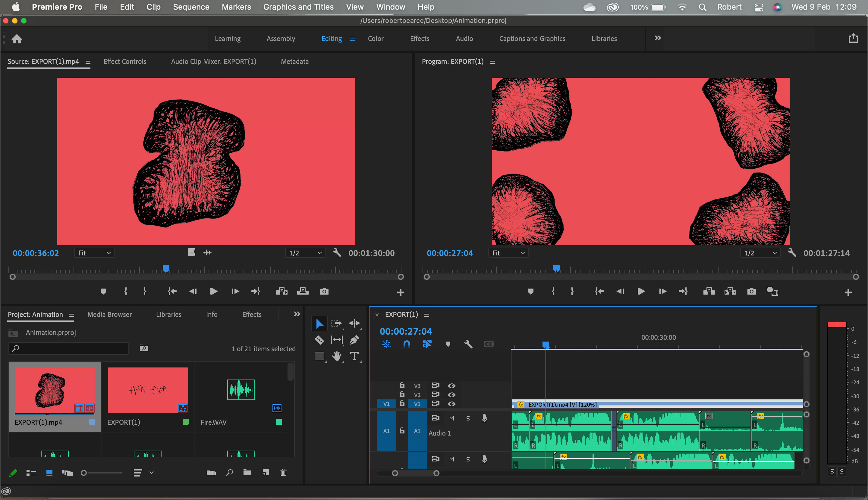The image size is (868, 500).
Task: Select the Type tool
Action: coord(354,356)
